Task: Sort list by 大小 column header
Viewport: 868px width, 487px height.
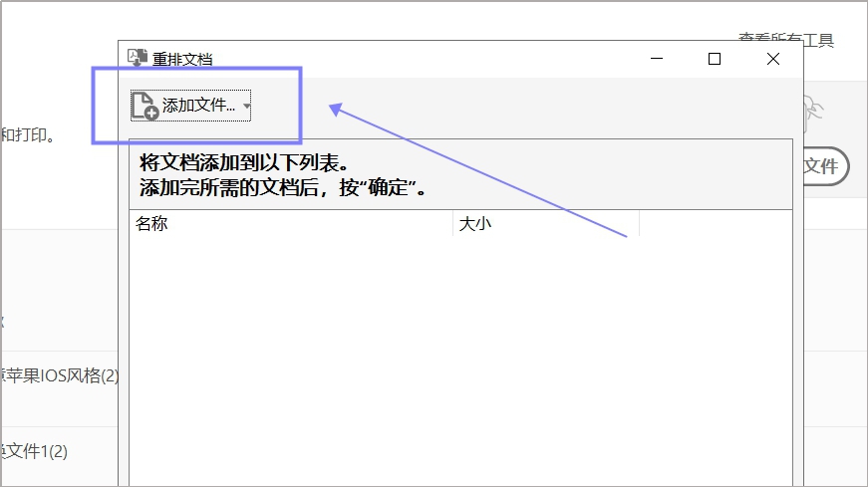Action: point(546,223)
